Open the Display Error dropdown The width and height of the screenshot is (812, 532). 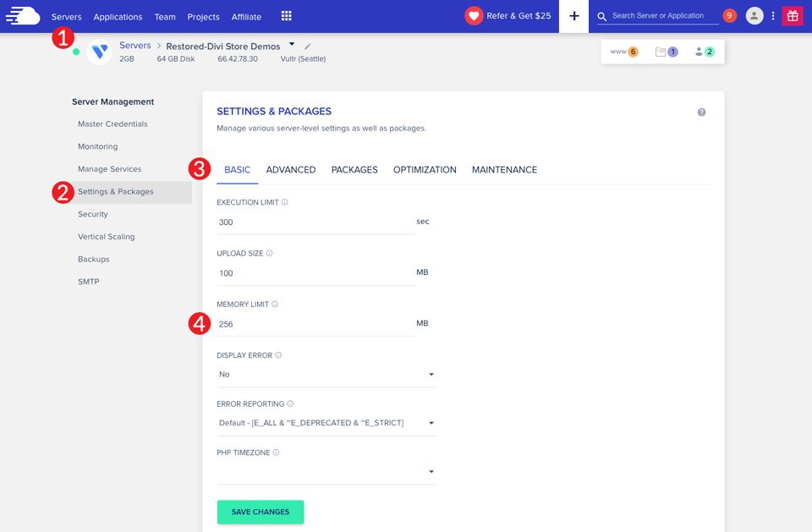(x=326, y=374)
